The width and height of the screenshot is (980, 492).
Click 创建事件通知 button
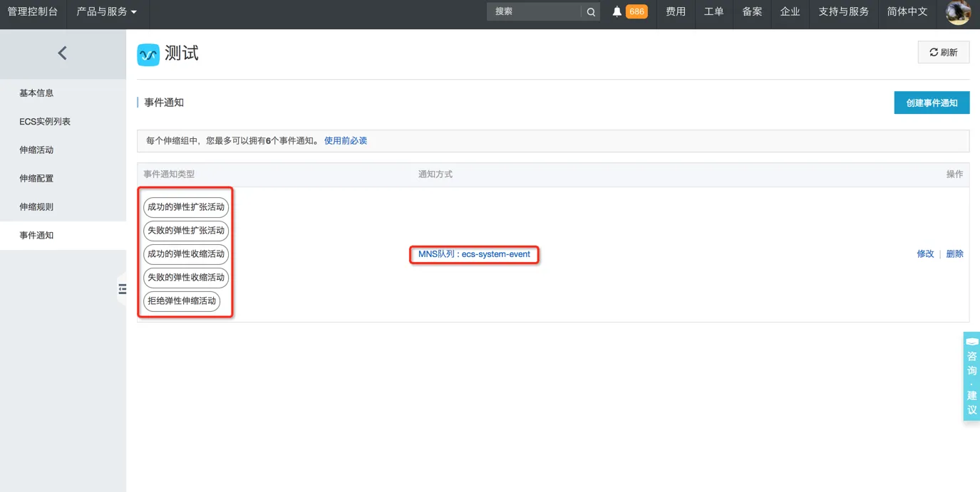tap(932, 103)
